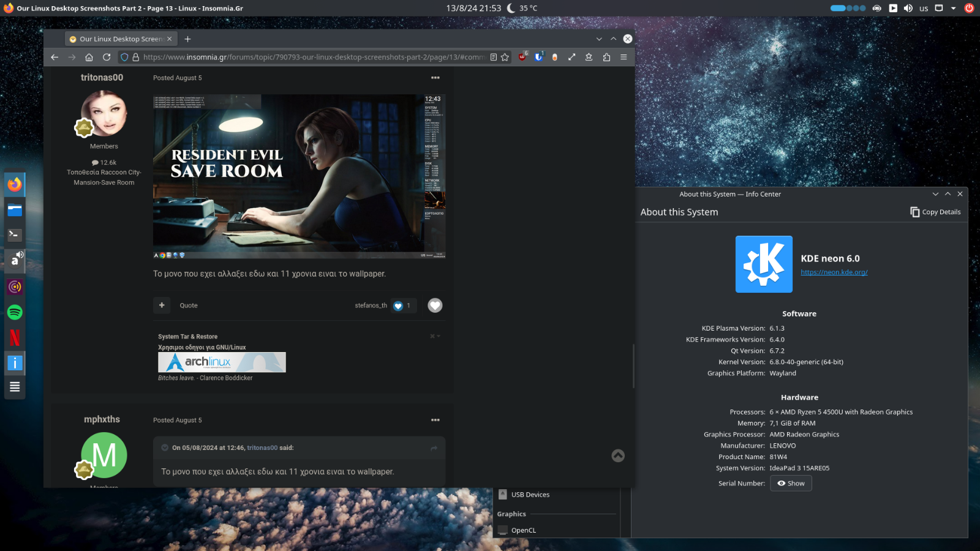The height and width of the screenshot is (551, 980).
Task: Open Firefox from the dock
Action: 15,184
